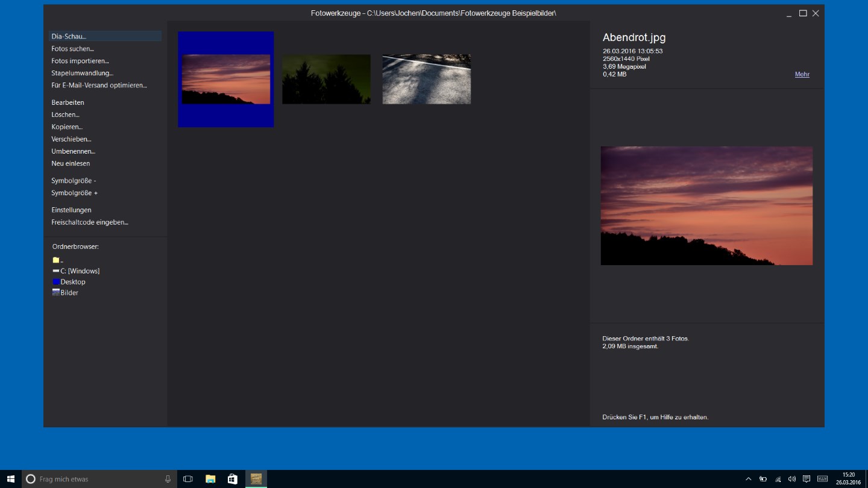This screenshot has height=488, width=868.
Task: Open Einstellungen settings
Action: point(71,210)
